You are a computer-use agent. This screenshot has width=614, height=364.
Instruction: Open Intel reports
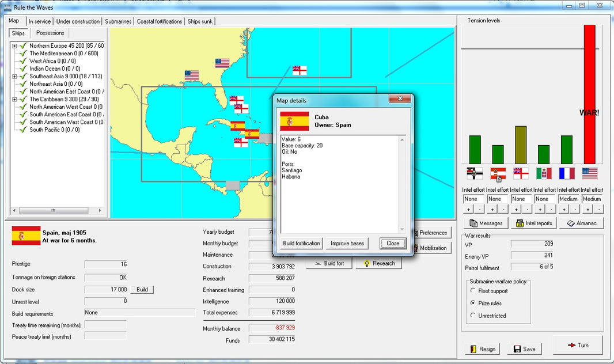pyautogui.click(x=533, y=223)
